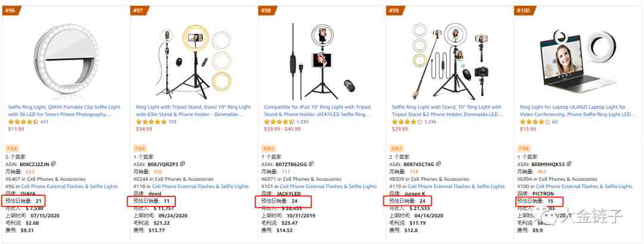
Task: Click the star rating of JACKYLED ring light
Action: [x=279, y=122]
